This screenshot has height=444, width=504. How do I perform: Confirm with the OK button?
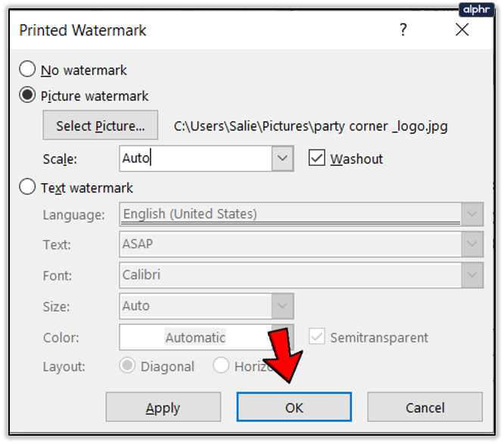tap(294, 408)
